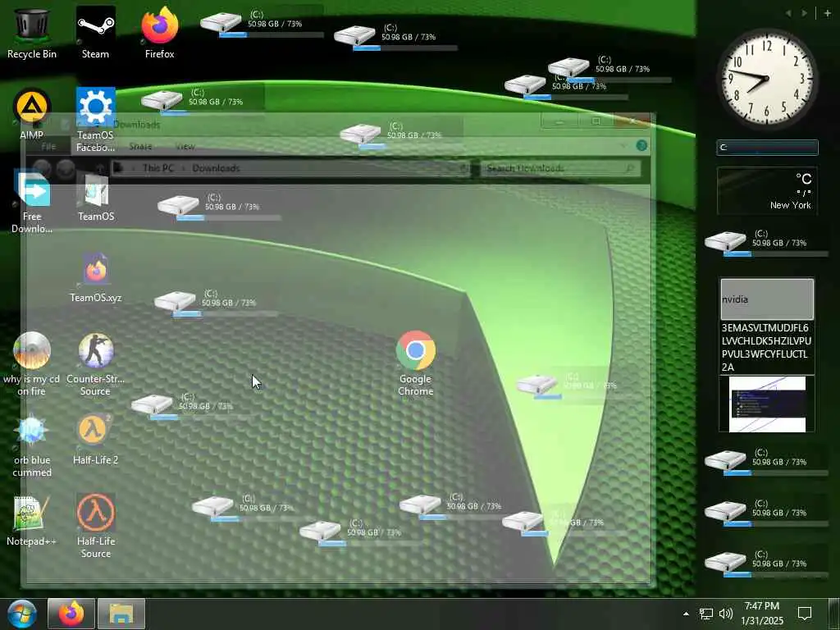
Task: Open Share tab in Downloads window
Action: [140, 146]
